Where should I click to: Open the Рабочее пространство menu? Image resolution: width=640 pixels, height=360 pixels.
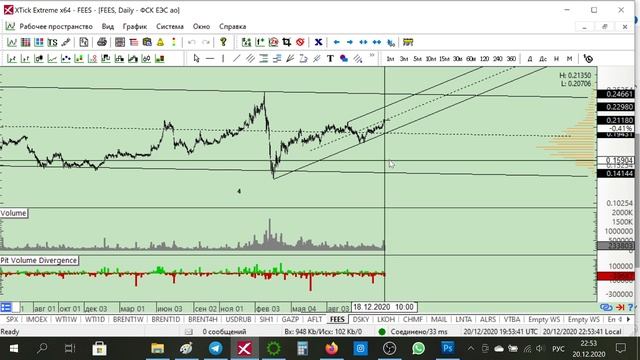(56, 27)
